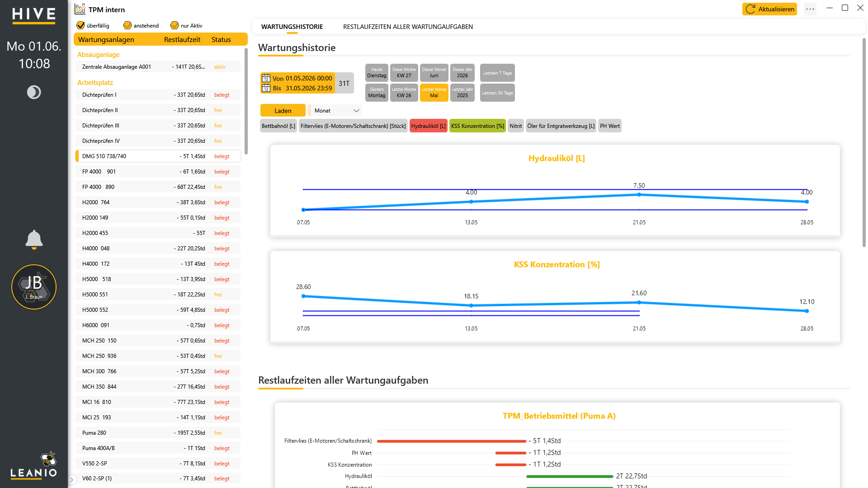
Task: Click the 28,60 point in KSS chart
Action: 303,296
